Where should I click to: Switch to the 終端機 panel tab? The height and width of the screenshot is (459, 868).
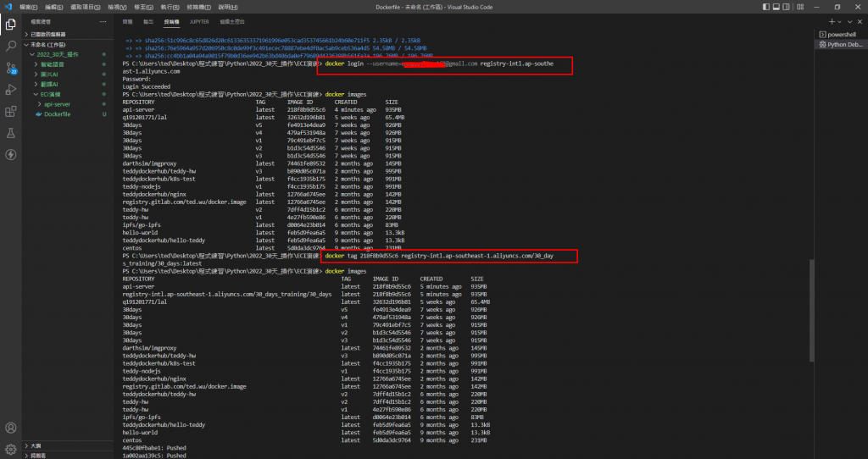tap(171, 21)
